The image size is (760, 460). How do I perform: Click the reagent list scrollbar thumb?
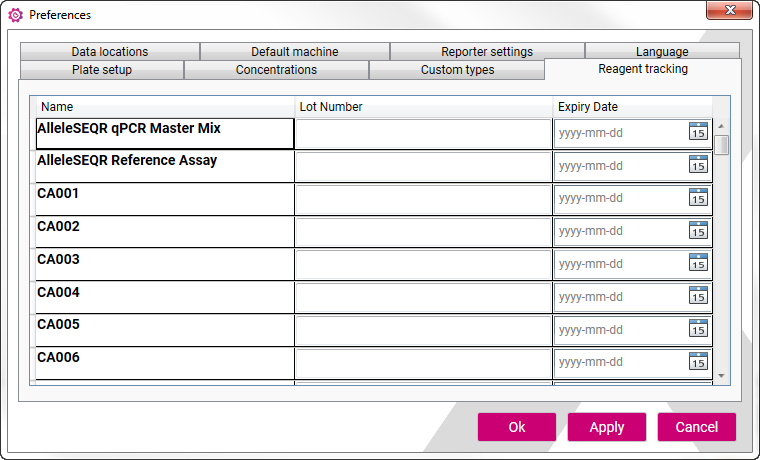(x=722, y=145)
